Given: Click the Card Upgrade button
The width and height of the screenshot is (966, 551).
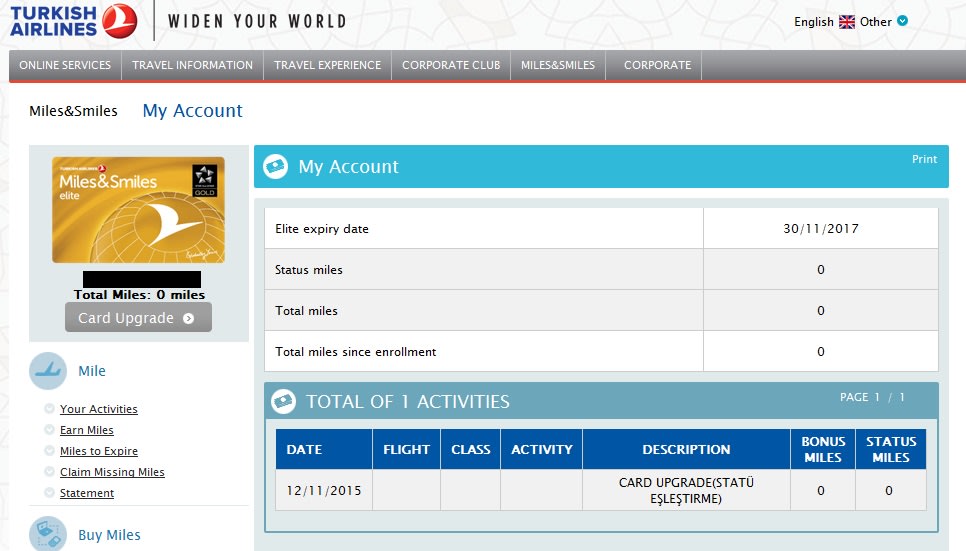Looking at the screenshot, I should [x=139, y=317].
